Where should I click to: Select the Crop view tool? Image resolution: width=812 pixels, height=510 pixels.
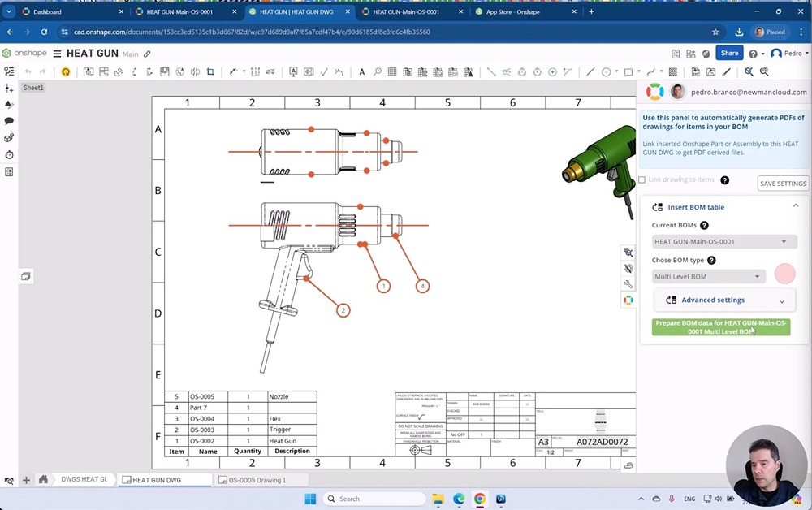(x=210, y=72)
